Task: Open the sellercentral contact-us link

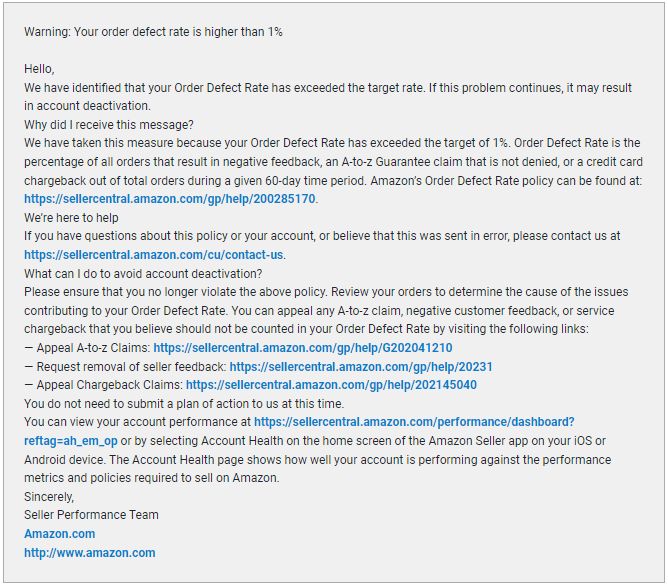Action: tap(154, 254)
